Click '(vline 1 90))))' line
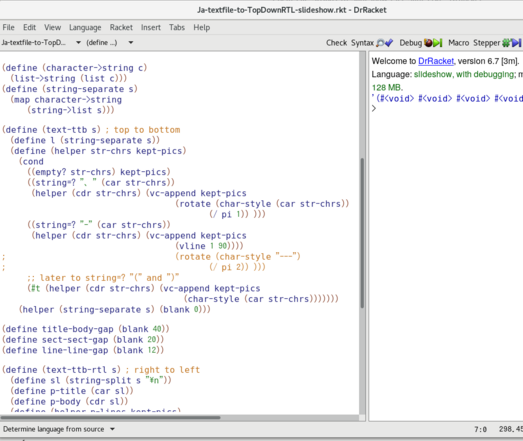Screen dimensions: 523x441 209,246
